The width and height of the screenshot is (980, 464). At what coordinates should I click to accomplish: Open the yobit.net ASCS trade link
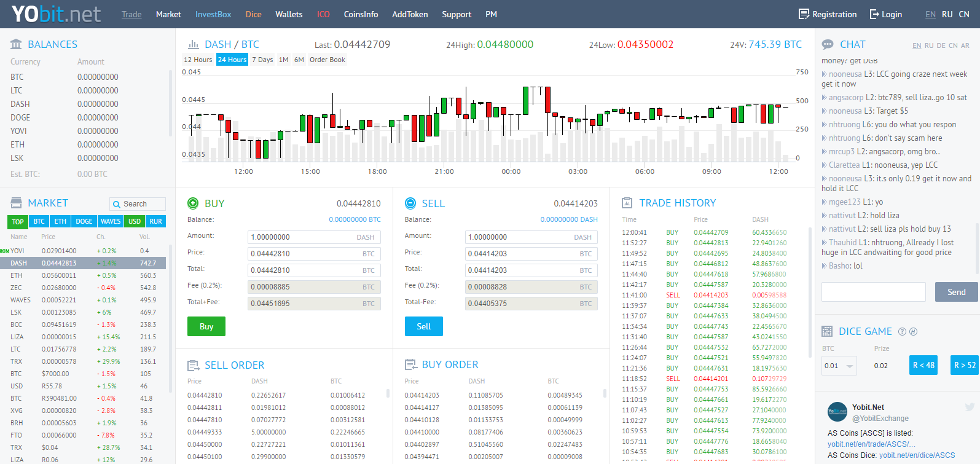pos(871,444)
